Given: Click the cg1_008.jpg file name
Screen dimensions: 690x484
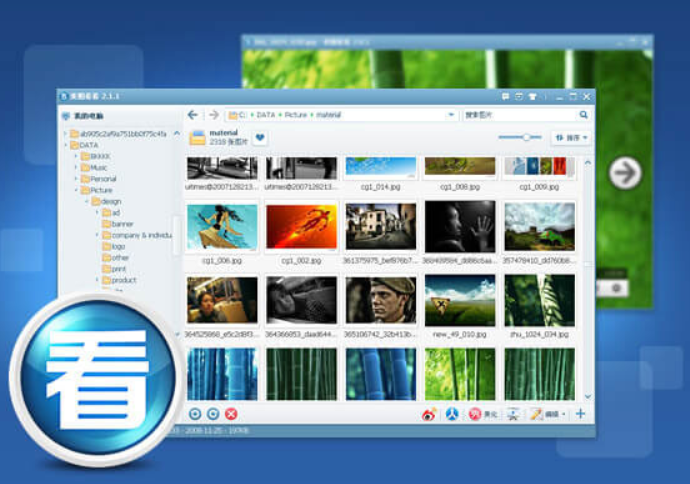Looking at the screenshot, I should click(460, 187).
